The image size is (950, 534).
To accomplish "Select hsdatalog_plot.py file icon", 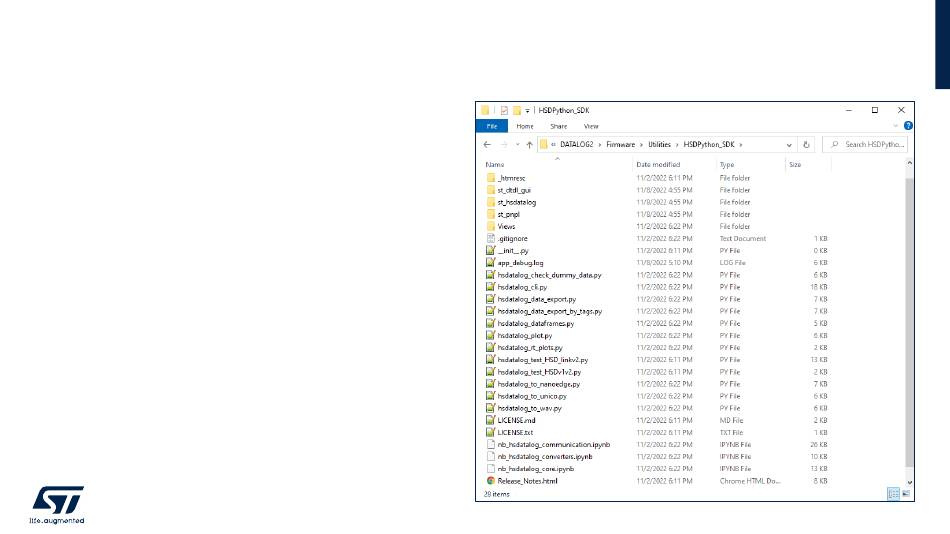I will [491, 335].
